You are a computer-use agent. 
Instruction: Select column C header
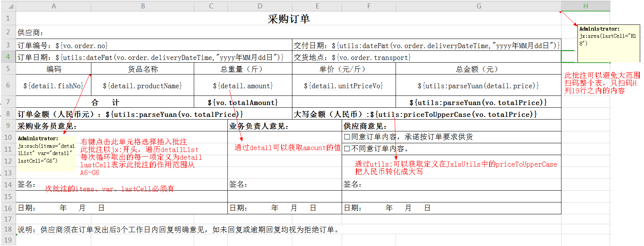pos(211,6)
